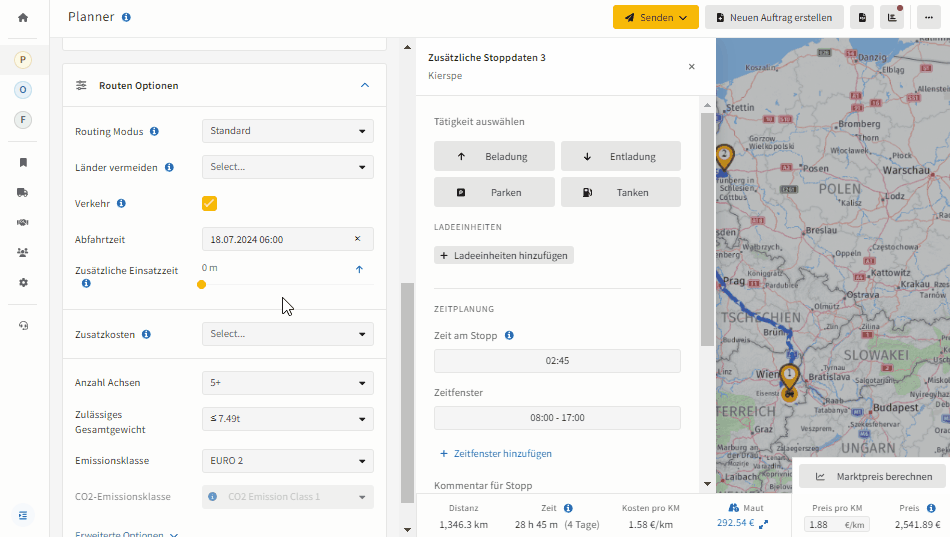Screen dimensions: 950x537
Task: Click the Zusätzliche Einsatzzeit slider handle
Action: pos(202,284)
